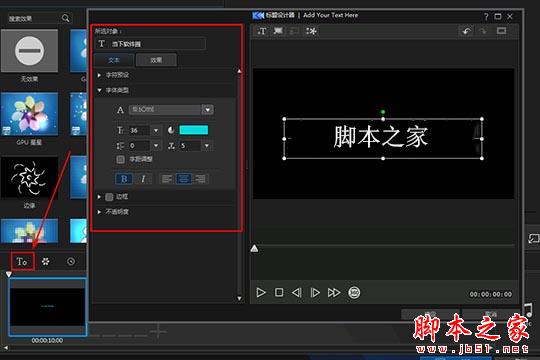Click the effect search input box
Screen dimensions: 540x360
tap(33, 19)
